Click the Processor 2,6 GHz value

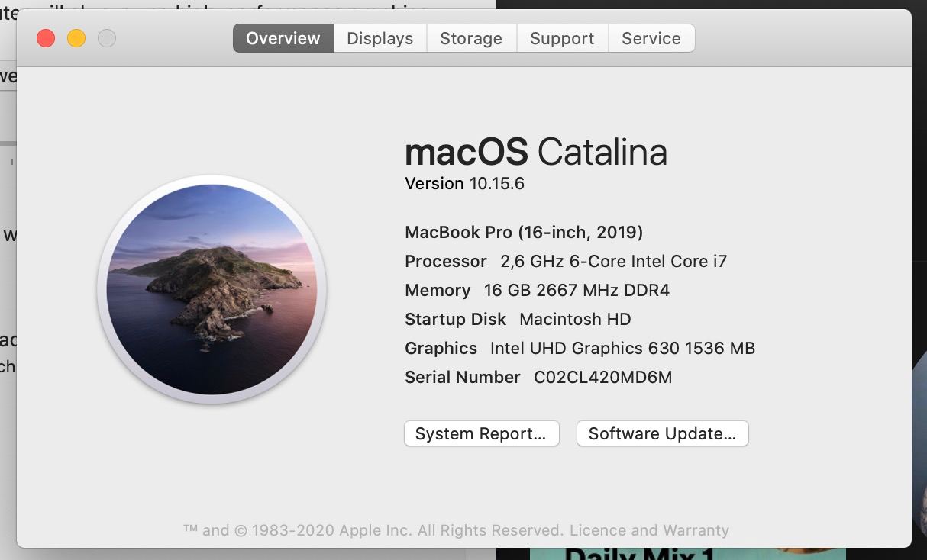(x=614, y=261)
